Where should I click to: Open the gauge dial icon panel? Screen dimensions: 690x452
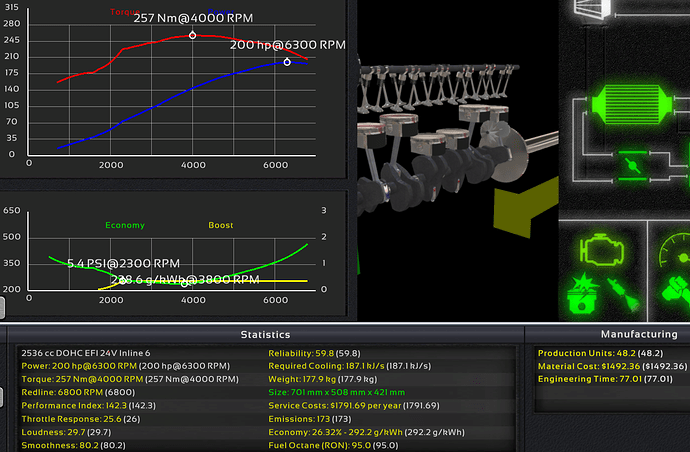(x=673, y=250)
